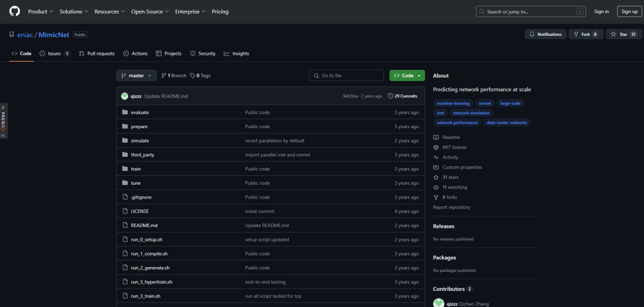This screenshot has width=644, height=307.
Task: Open the Solutions menu
Action: (74, 11)
